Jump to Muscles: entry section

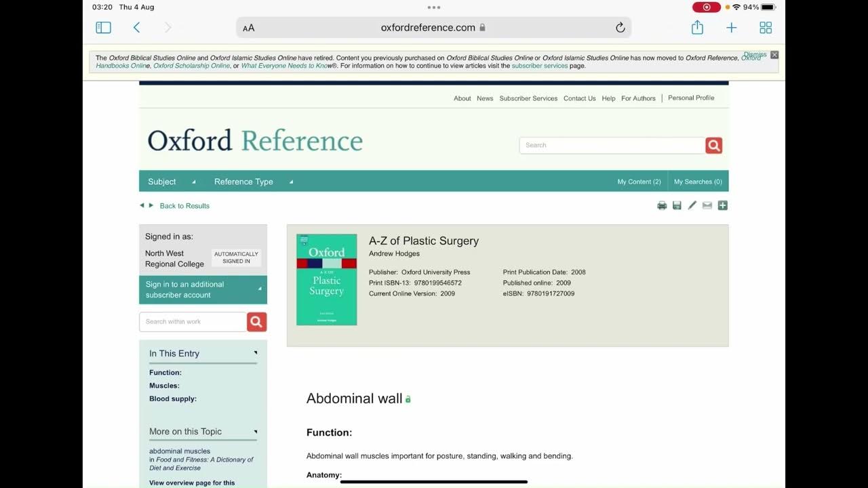click(164, 386)
